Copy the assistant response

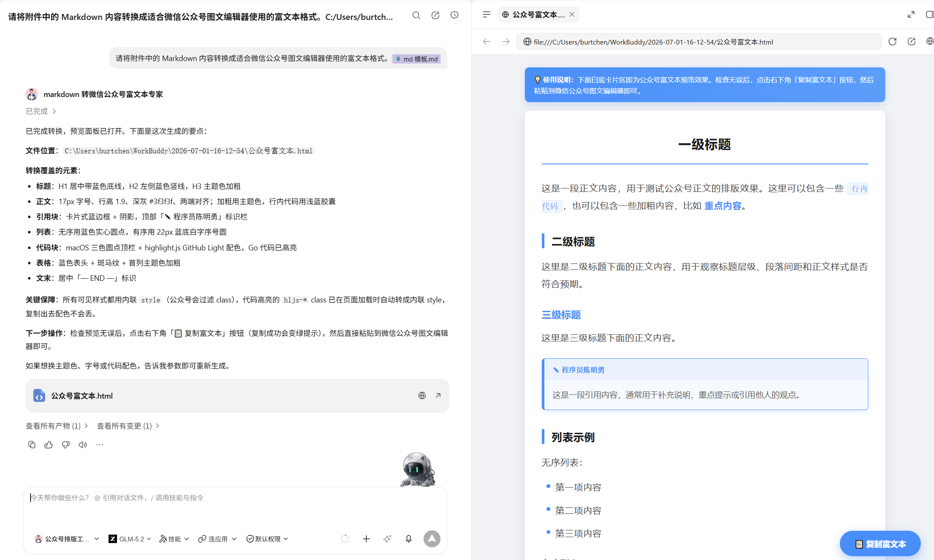32,445
